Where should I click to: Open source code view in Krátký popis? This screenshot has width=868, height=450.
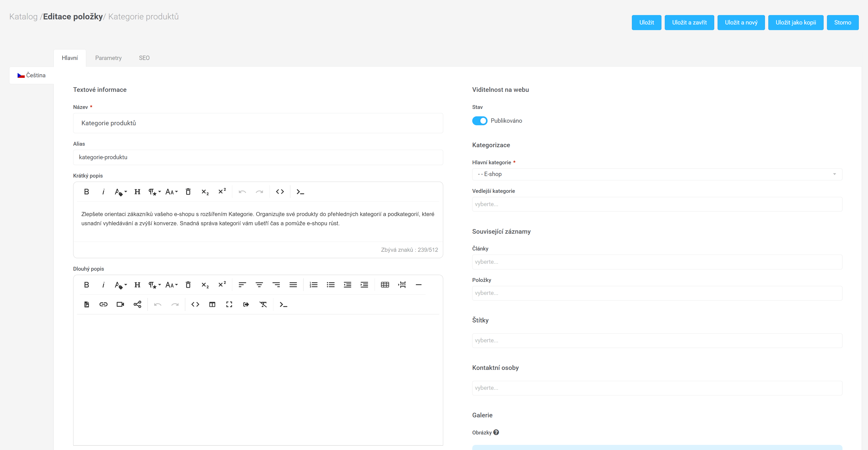(280, 192)
